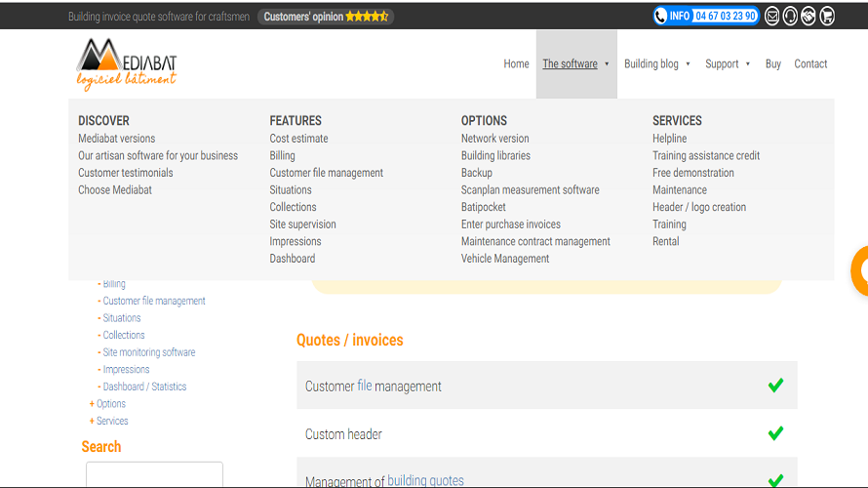Open Backup option

pyautogui.click(x=476, y=173)
